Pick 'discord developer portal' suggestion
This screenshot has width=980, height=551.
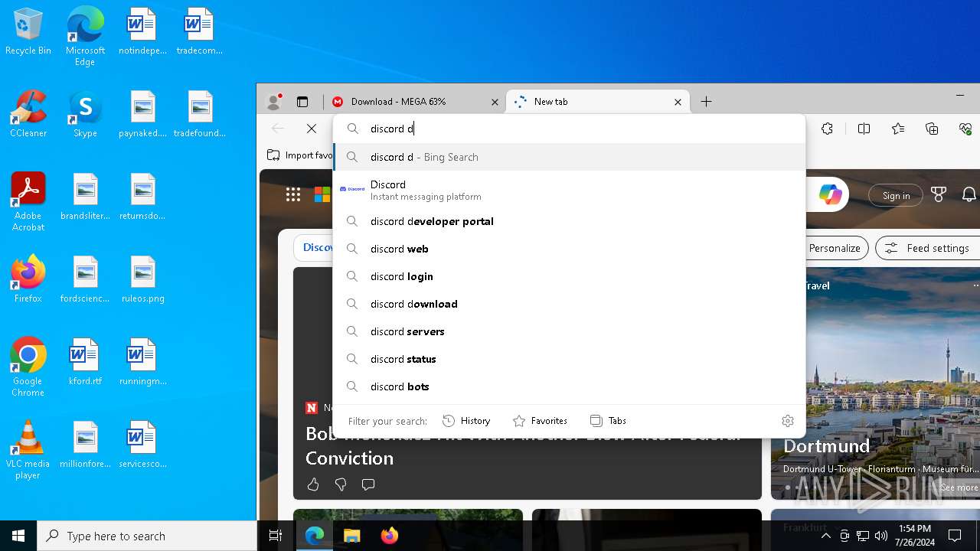coord(569,221)
